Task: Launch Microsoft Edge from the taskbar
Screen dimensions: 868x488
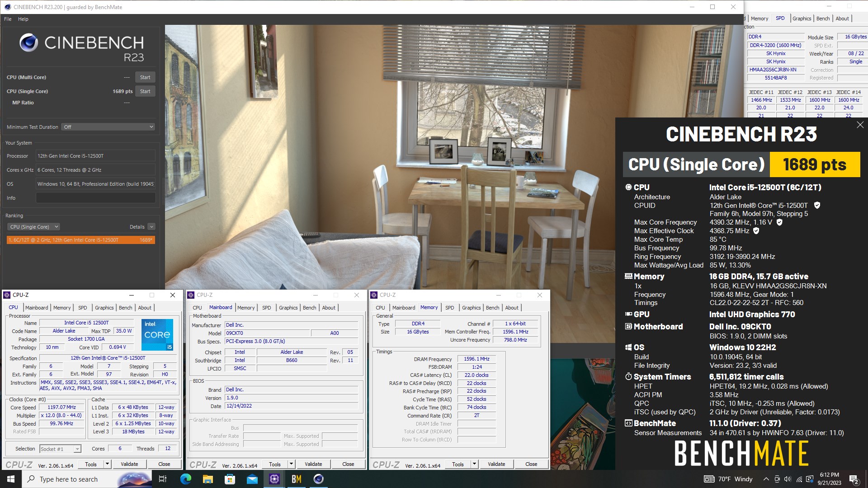Action: (185, 479)
